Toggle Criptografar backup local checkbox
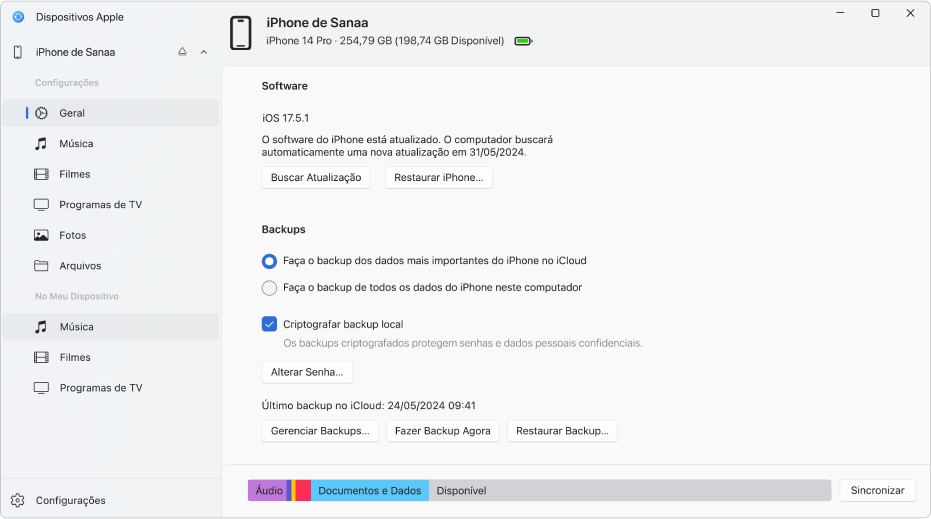931x519 pixels. [x=269, y=324]
